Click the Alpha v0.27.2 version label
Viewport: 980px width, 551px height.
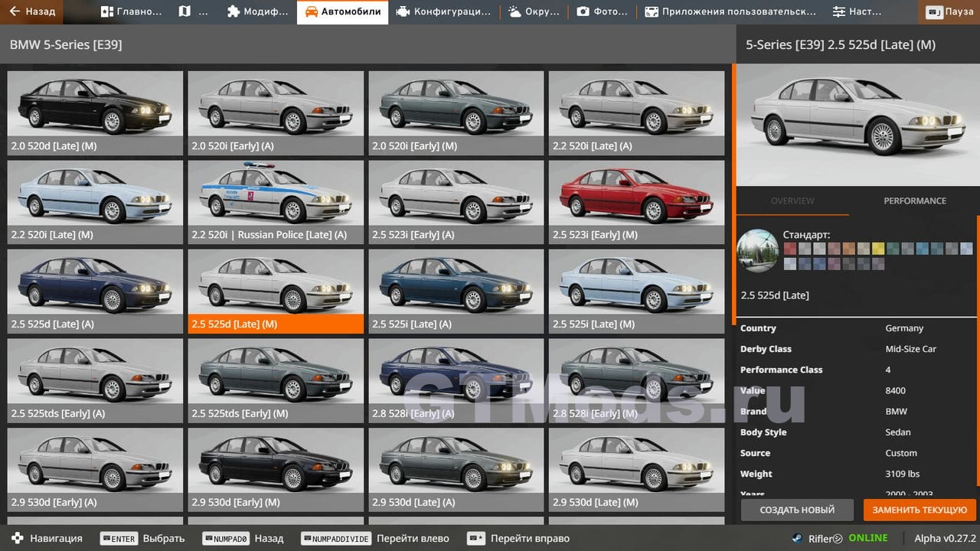click(945, 538)
